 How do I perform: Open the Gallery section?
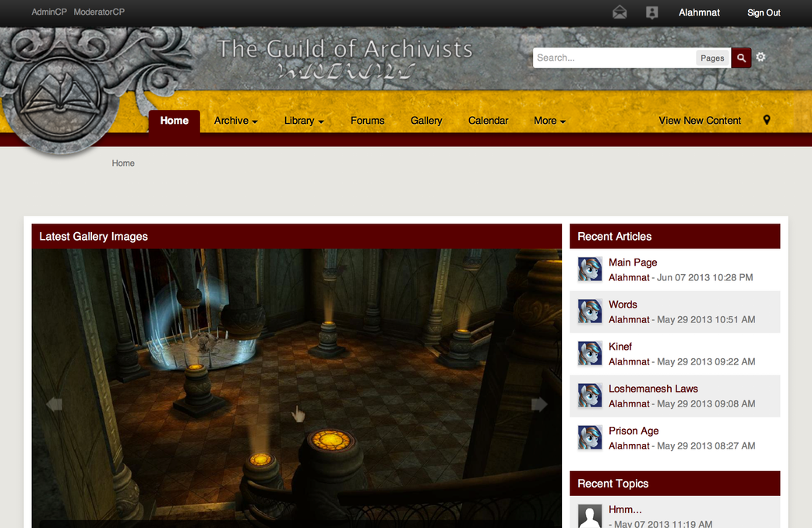pos(426,121)
